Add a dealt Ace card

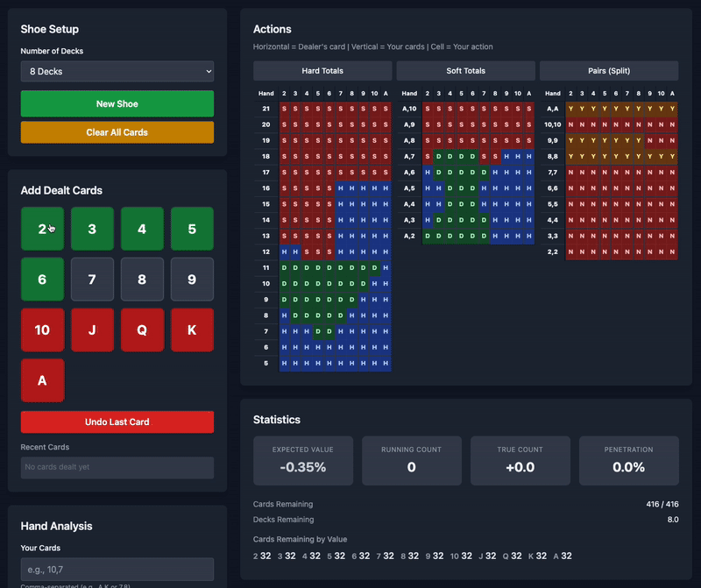42,380
